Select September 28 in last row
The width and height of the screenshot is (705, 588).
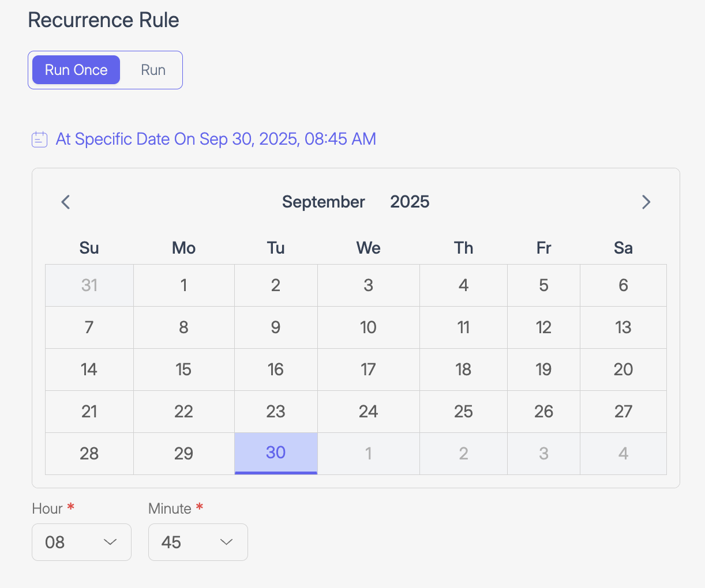89,454
